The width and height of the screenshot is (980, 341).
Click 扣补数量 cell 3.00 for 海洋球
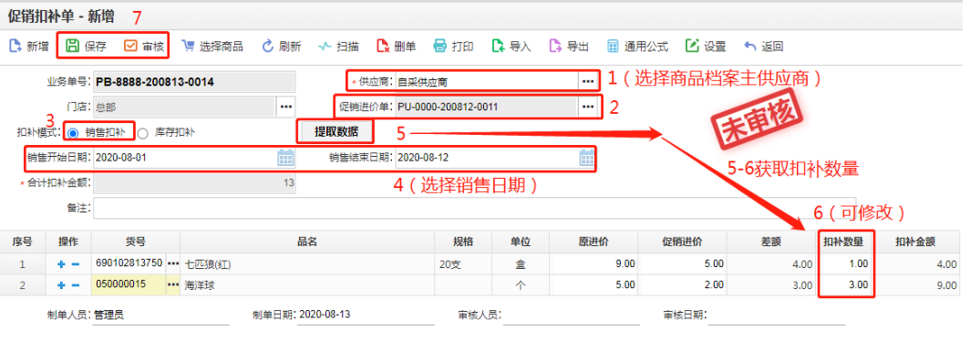coord(847,284)
